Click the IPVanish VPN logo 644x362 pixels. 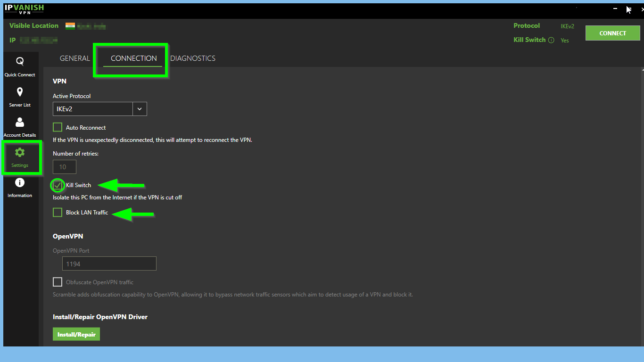click(x=24, y=9)
